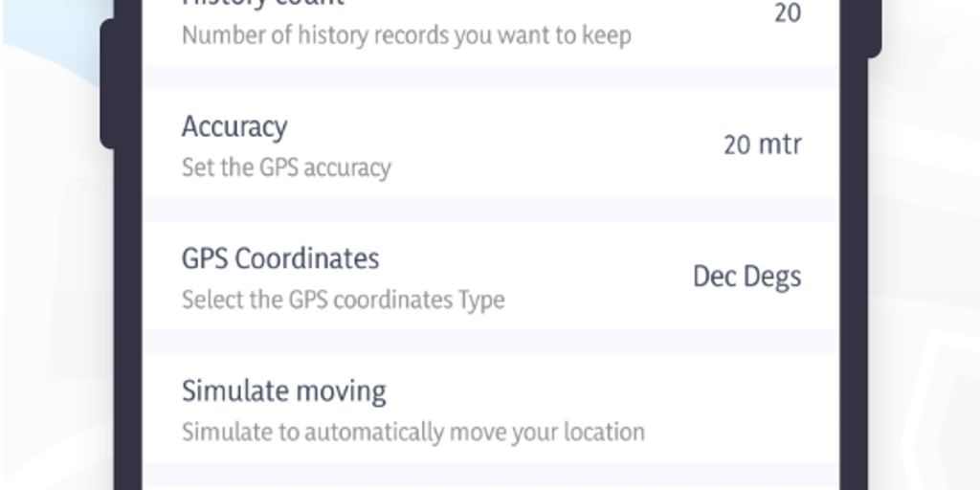
Task: Click the Simulate moving title
Action: (284, 390)
